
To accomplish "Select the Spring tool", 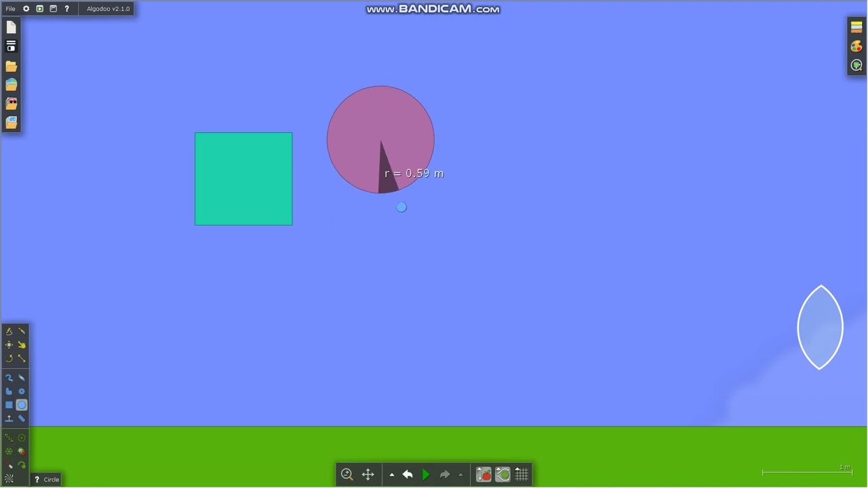I will [9, 438].
